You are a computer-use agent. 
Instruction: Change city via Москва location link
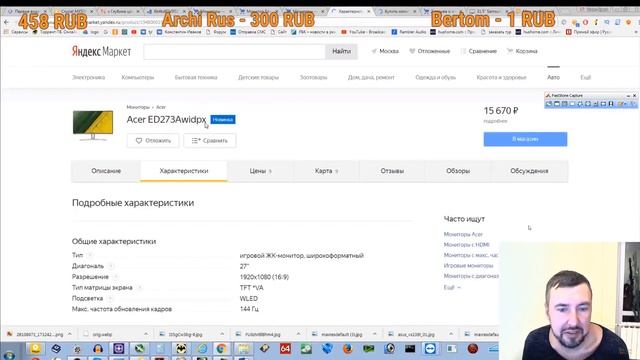point(385,51)
